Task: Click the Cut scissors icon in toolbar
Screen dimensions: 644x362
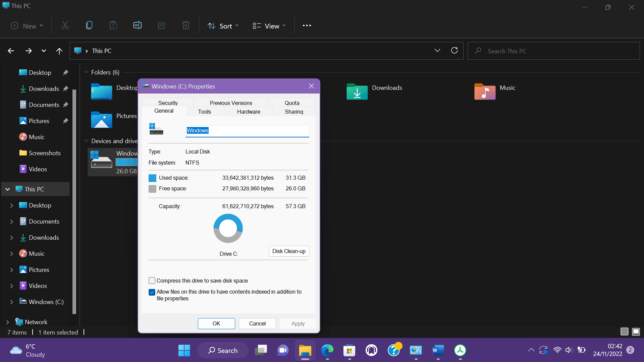Action: tap(65, 25)
